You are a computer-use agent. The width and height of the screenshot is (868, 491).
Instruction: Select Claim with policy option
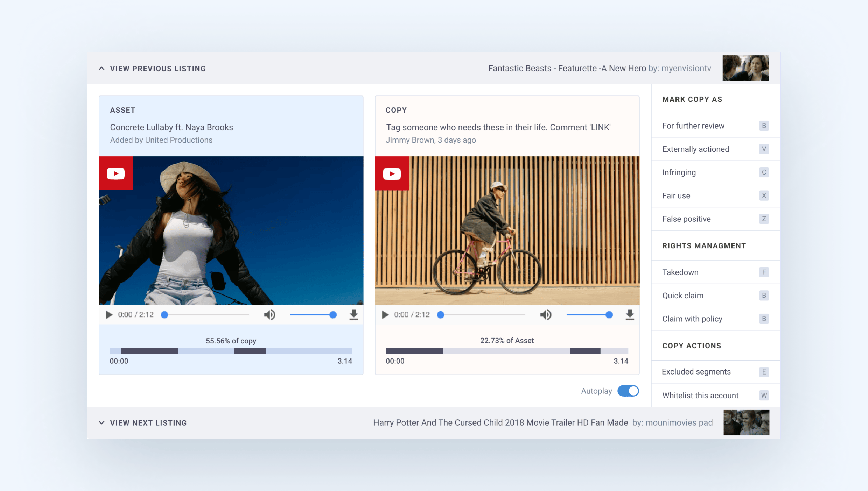tap(715, 319)
